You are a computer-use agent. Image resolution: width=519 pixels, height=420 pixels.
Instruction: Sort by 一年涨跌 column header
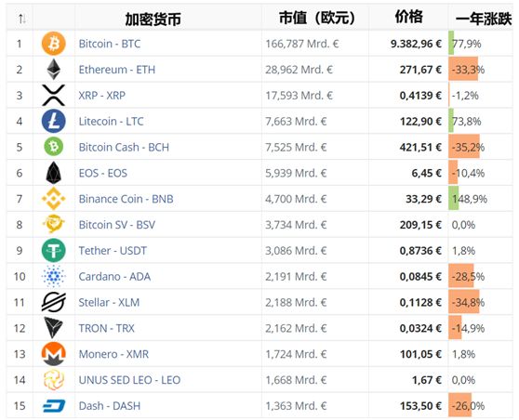click(484, 19)
